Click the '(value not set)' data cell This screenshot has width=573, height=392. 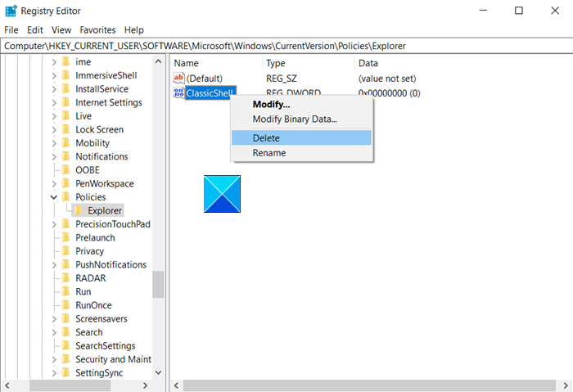[x=387, y=79]
